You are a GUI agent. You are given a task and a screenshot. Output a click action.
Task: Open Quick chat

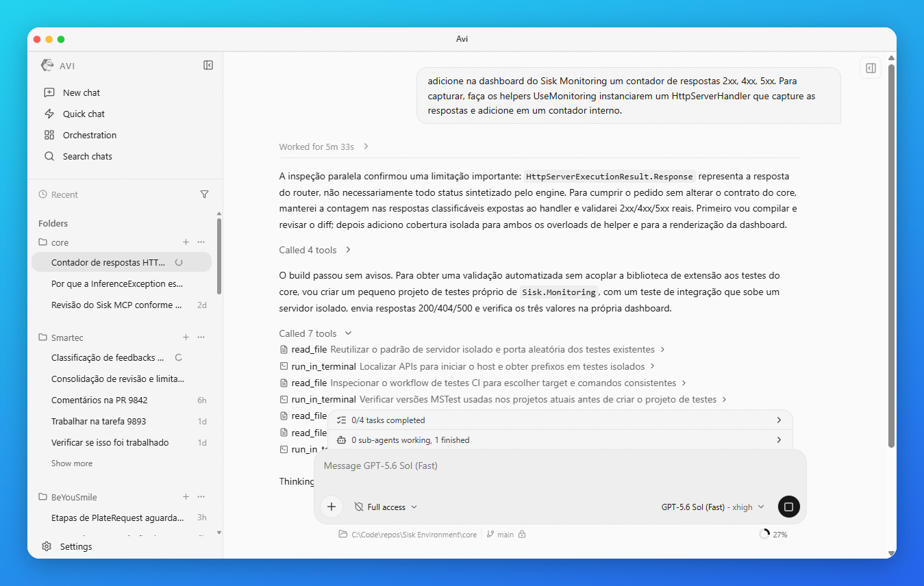[x=84, y=114]
